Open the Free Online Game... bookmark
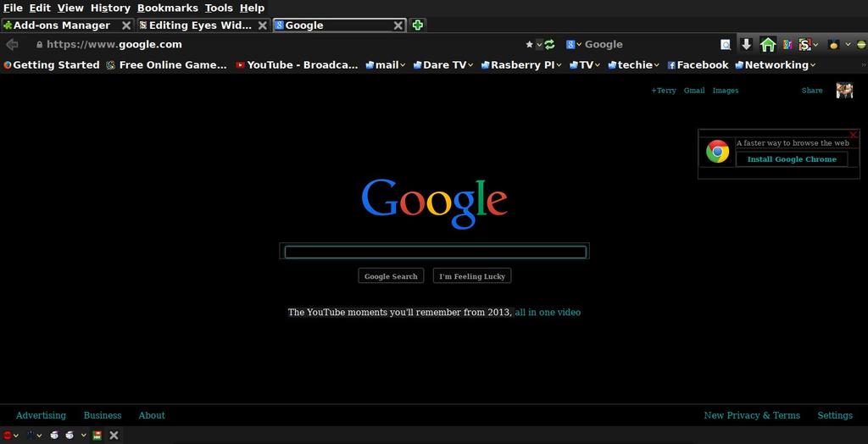 pos(167,64)
